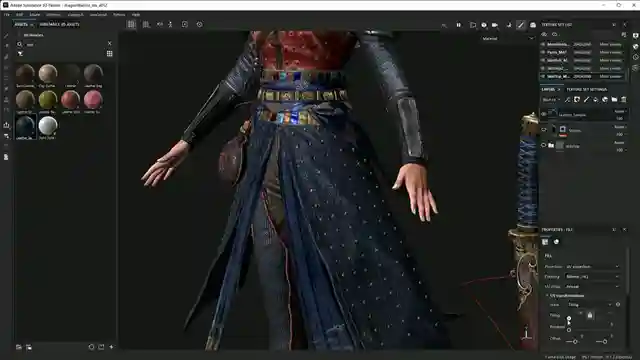The image size is (640, 360).
Task: Click the left Offset slider handle
Action: 575,341
